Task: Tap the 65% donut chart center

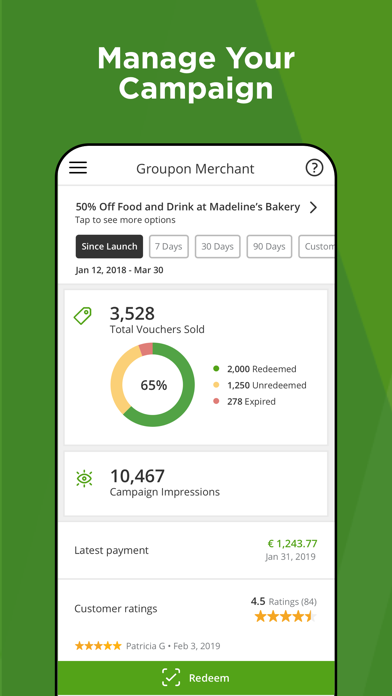Action: tap(154, 385)
